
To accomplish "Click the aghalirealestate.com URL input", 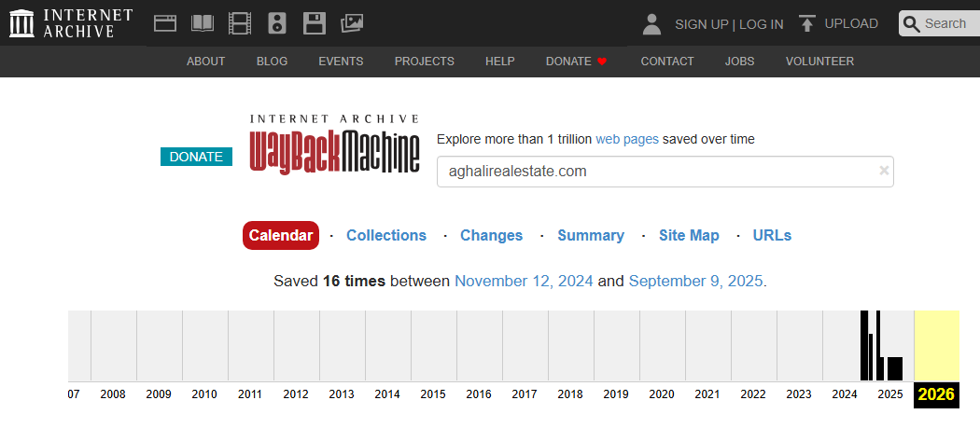I will click(665, 172).
